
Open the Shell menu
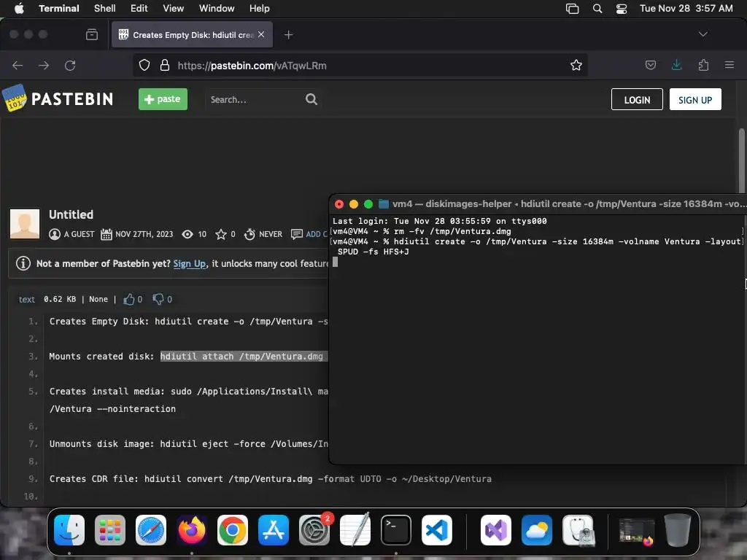(105, 9)
